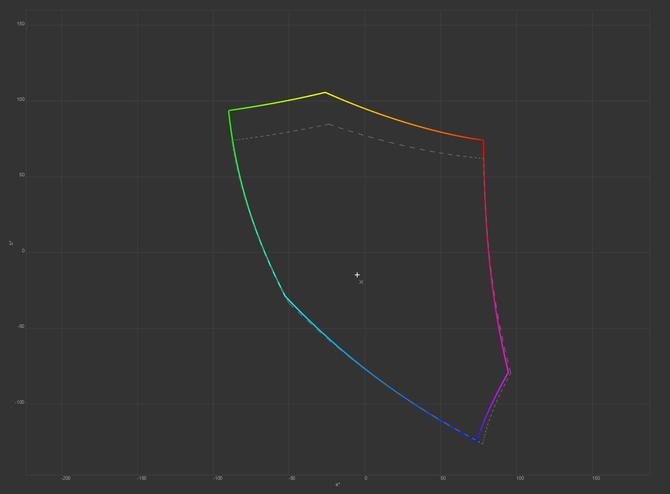Click the 100 label on the horizontal axis

(520, 478)
